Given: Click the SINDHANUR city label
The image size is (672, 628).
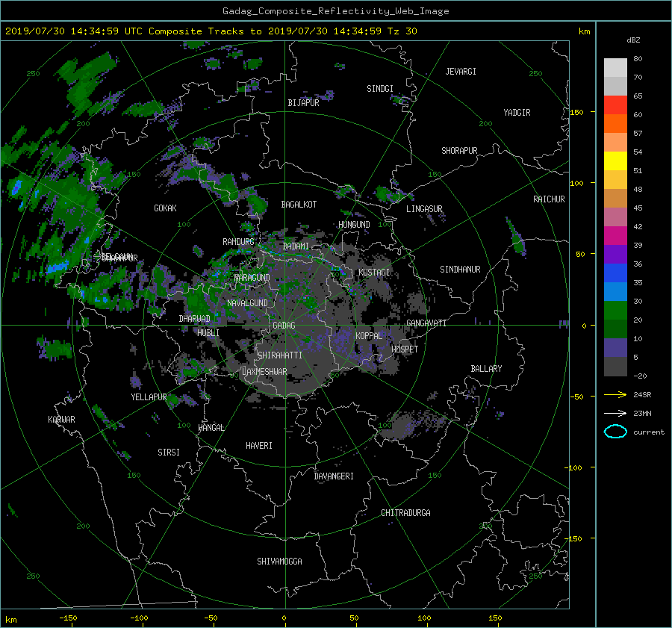Looking at the screenshot, I should click(460, 270).
